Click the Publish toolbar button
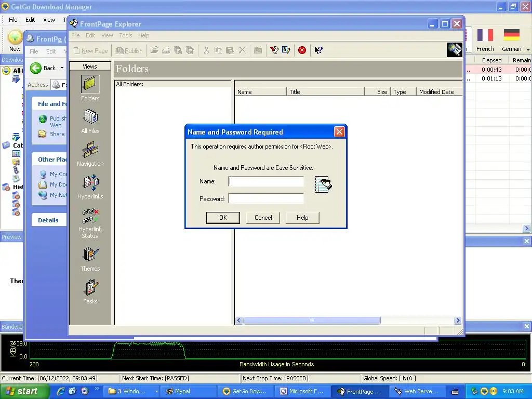Viewport: 532px width, 399px height. (x=129, y=50)
